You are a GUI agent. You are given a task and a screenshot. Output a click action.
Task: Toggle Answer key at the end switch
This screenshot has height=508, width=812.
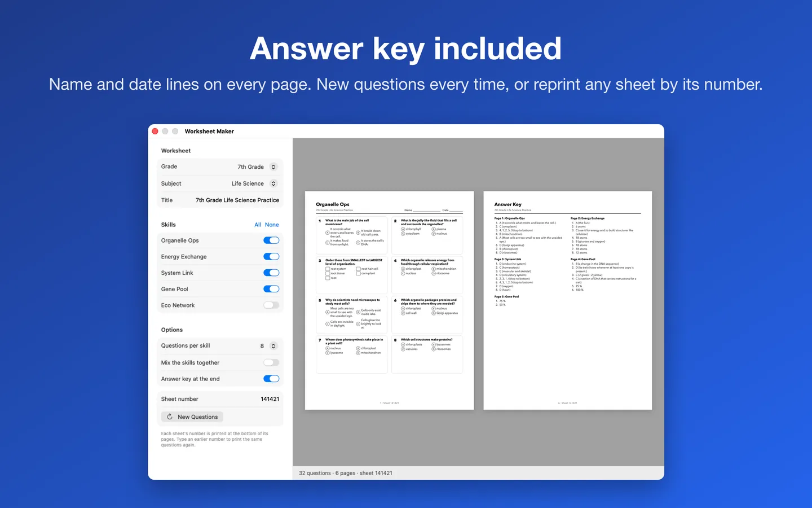click(x=271, y=379)
